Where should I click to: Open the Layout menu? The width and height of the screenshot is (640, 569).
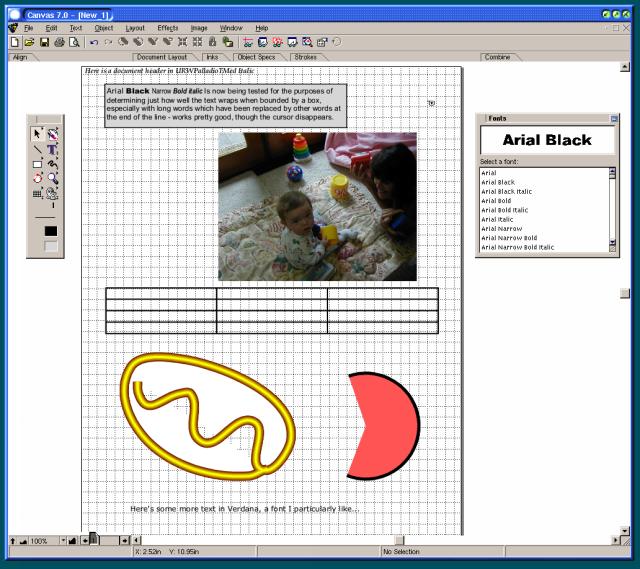(x=135, y=28)
